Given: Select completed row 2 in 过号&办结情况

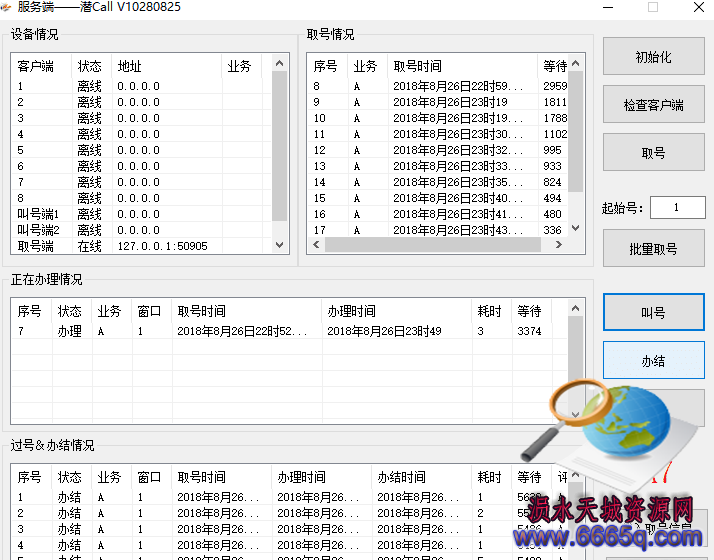Looking at the screenshot, I should pos(289,513).
